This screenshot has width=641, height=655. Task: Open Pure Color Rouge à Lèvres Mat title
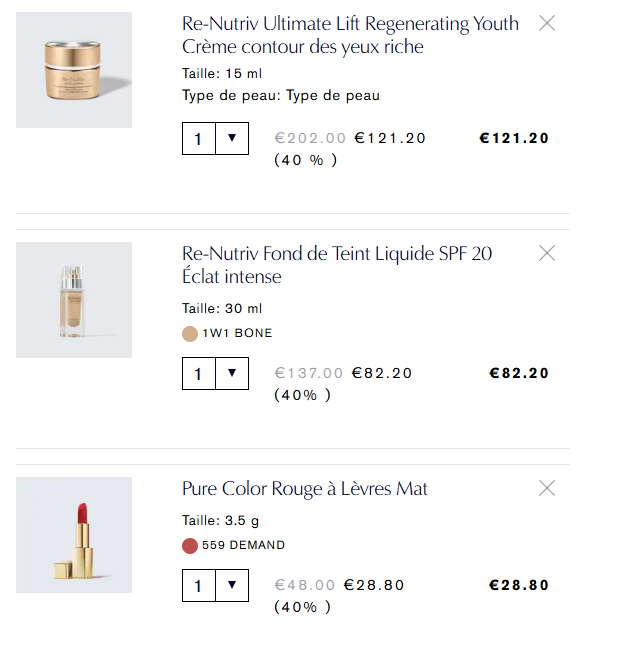coord(305,489)
